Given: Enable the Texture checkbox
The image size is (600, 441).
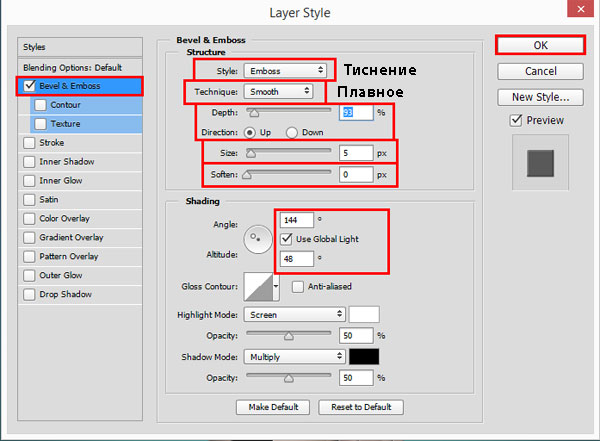Looking at the screenshot, I should pos(41,124).
